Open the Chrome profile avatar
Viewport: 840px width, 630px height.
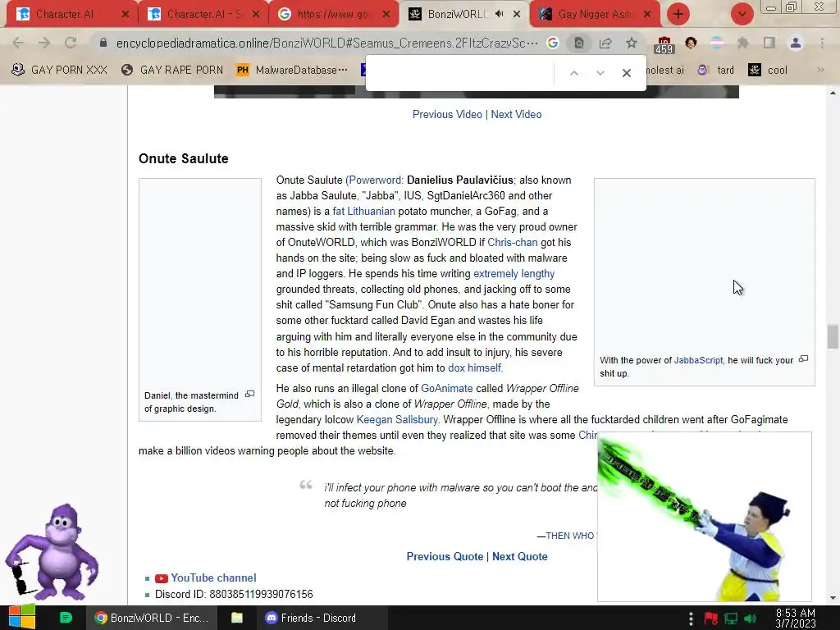(x=796, y=43)
